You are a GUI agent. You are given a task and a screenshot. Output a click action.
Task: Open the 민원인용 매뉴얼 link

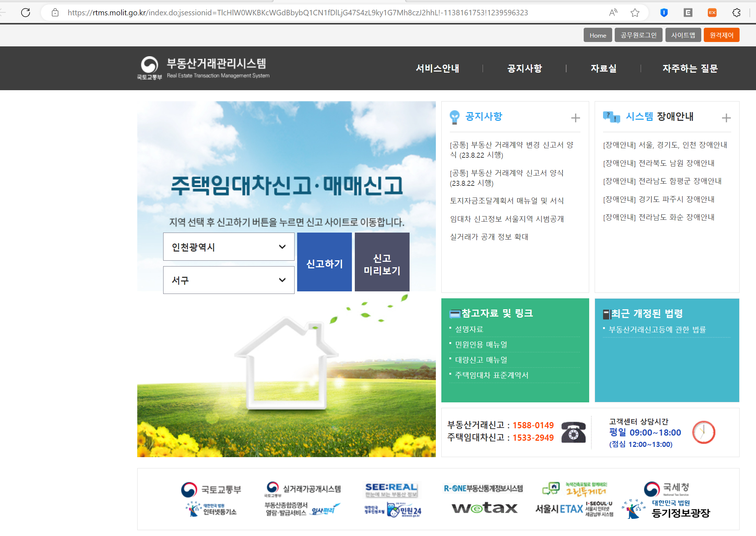pyautogui.click(x=481, y=344)
